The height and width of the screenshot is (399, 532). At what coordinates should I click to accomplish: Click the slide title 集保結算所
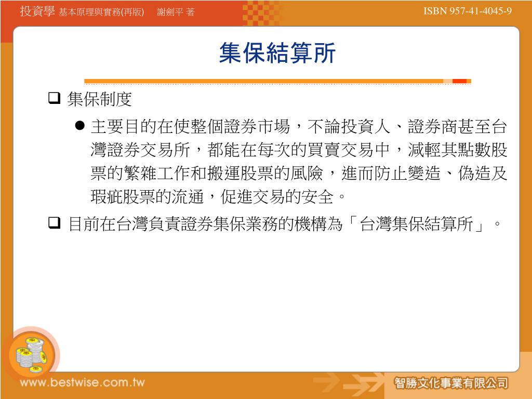(277, 53)
